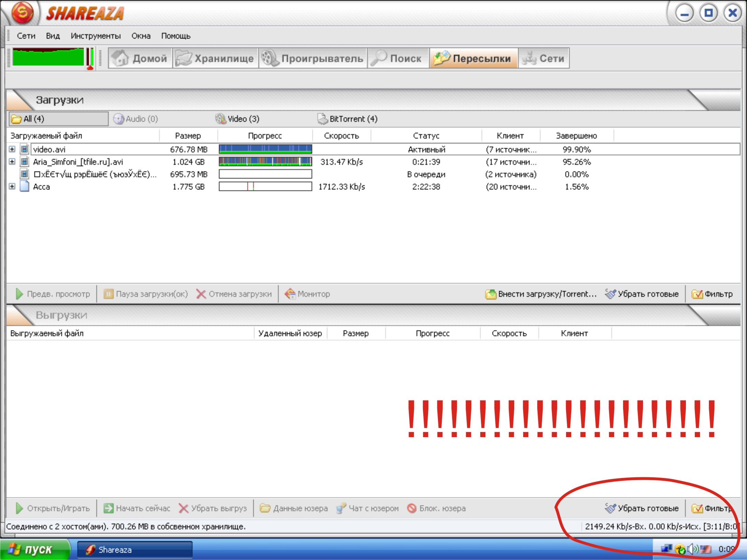Click Убрать готовые in downloads toolbar

click(642, 294)
